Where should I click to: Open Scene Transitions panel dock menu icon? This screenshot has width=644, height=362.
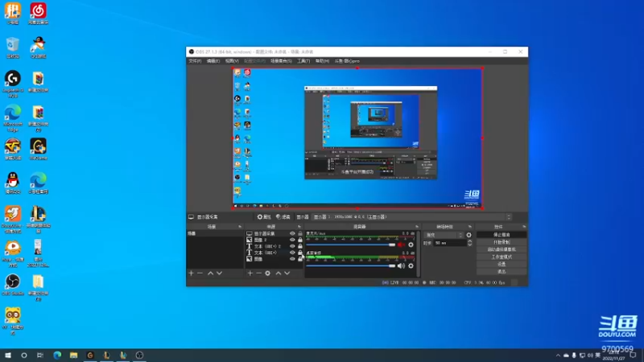469,227
